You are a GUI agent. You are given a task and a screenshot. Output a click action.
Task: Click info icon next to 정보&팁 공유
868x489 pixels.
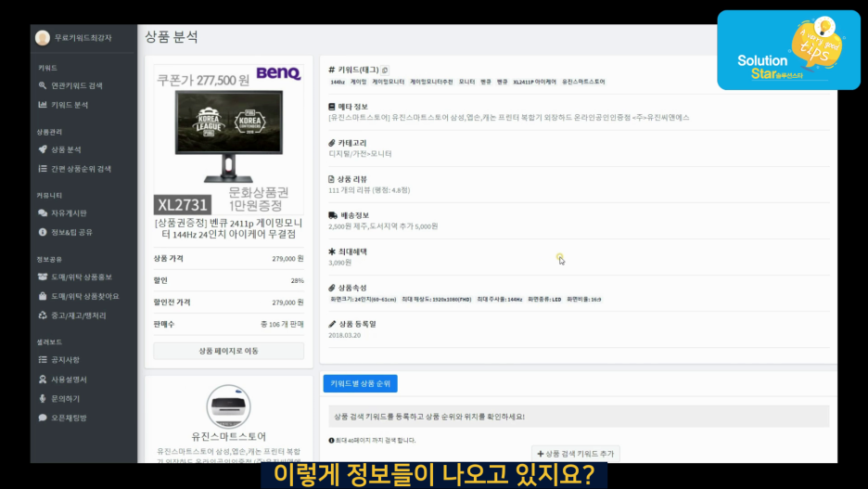click(43, 232)
